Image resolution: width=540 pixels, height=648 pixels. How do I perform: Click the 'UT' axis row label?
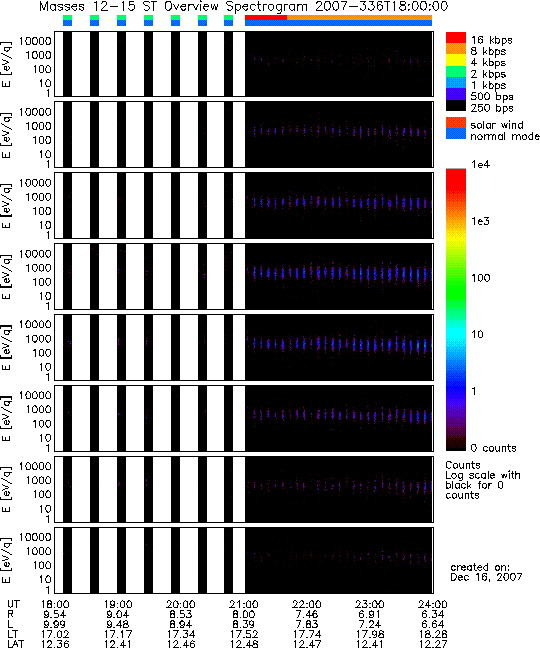(x=13, y=605)
